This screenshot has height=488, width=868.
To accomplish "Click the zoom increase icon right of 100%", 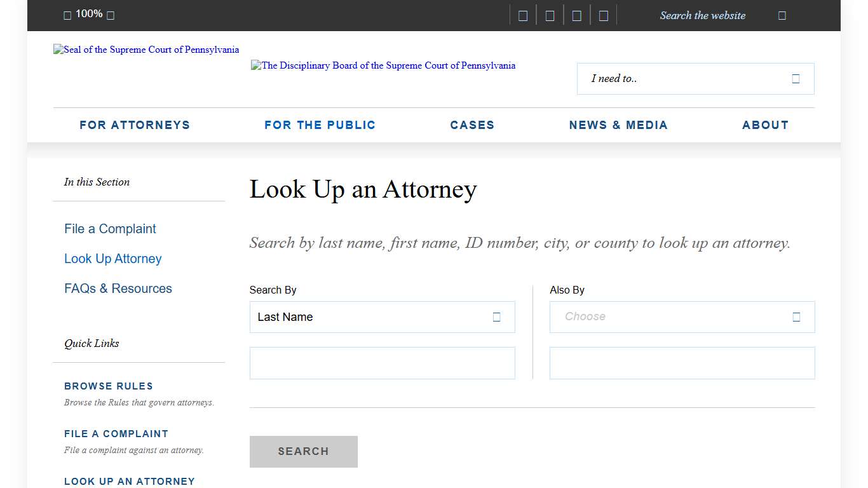I will (111, 15).
